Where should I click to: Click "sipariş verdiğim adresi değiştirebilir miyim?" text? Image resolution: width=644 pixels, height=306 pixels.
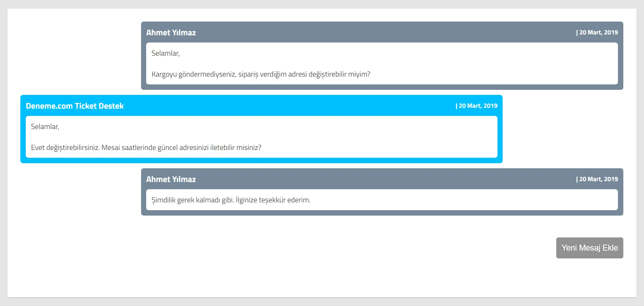coord(304,74)
